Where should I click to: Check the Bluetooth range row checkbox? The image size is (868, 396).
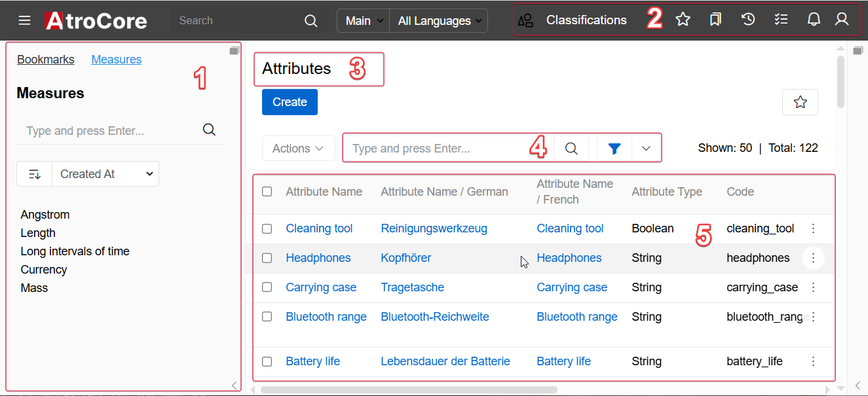click(x=267, y=317)
